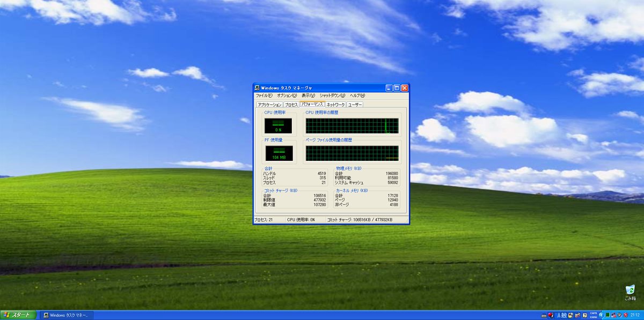
Task: Click the CPU 使用率の履歴 graph
Action: click(352, 126)
